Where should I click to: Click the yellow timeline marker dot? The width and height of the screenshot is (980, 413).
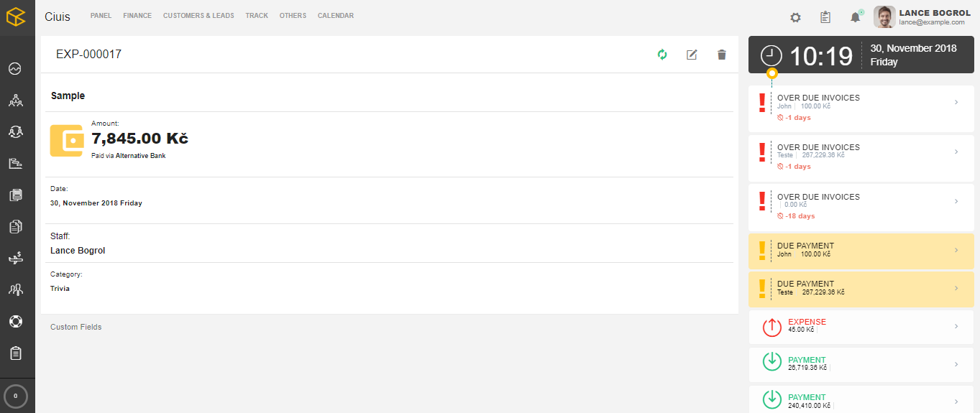772,73
